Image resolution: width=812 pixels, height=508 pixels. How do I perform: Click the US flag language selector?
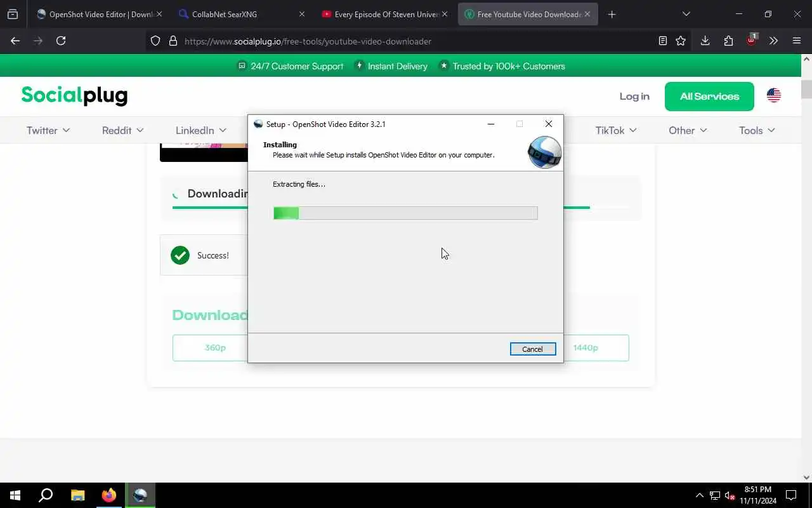[x=774, y=96]
